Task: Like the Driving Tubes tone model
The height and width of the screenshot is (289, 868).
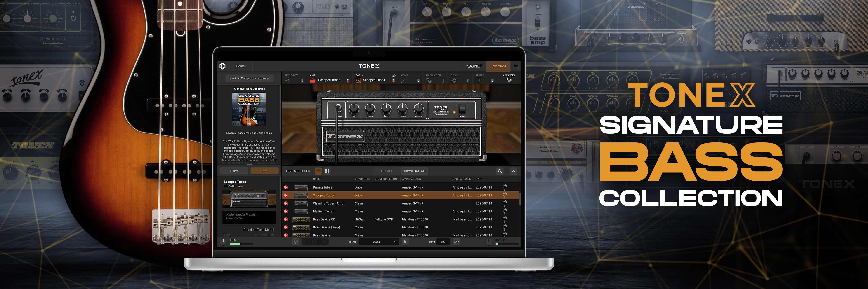Action: [505, 186]
